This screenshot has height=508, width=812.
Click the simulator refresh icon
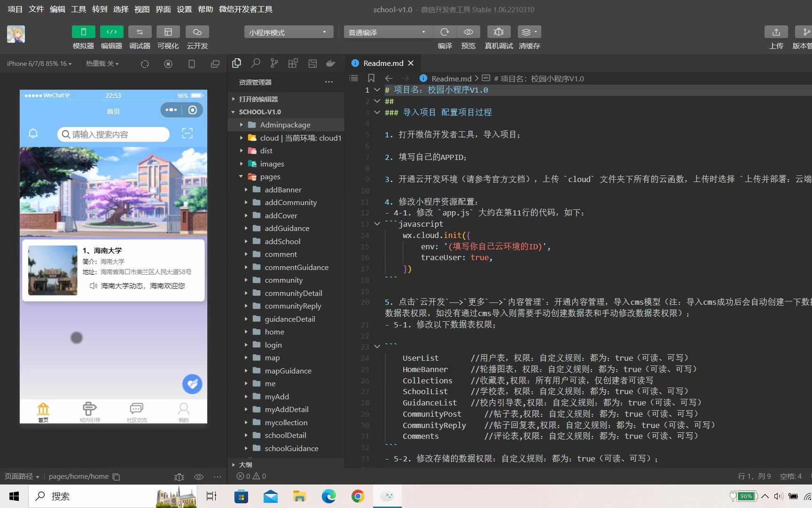point(145,64)
